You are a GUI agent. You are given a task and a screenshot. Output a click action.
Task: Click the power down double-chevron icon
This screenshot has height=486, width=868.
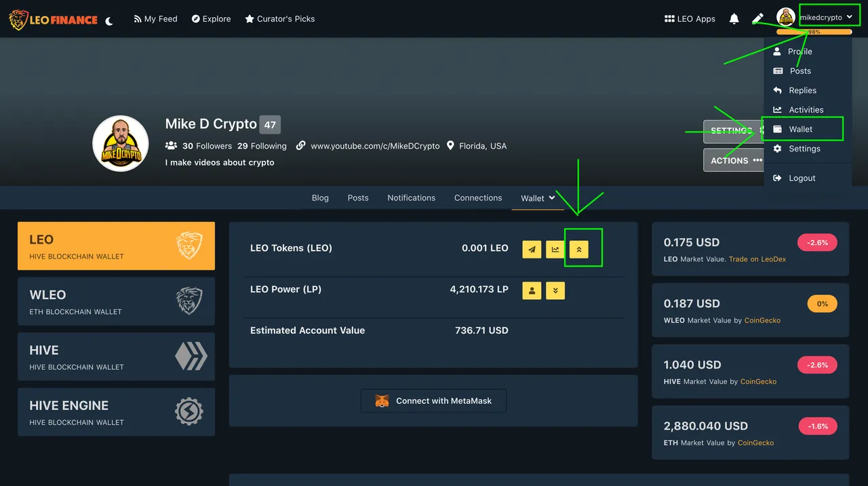[x=555, y=291]
